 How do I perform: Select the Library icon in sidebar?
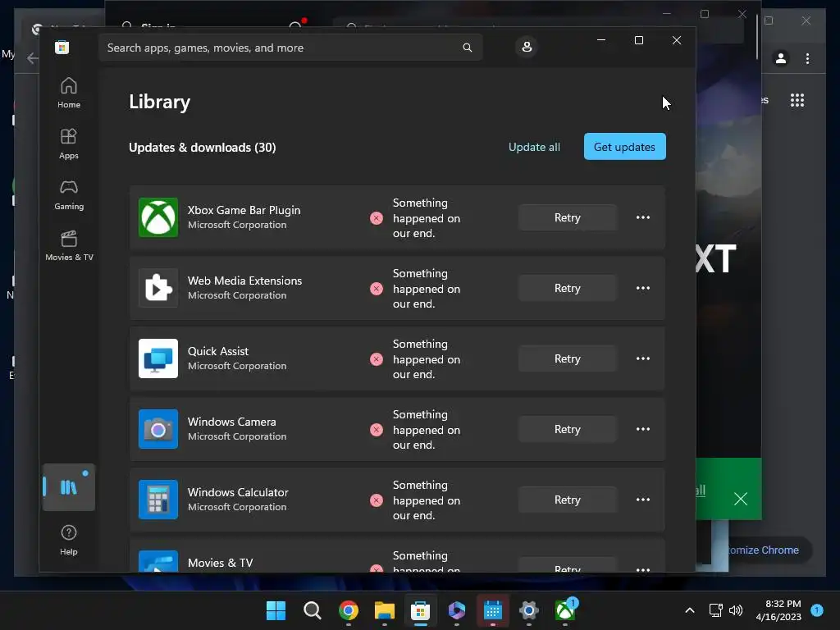click(69, 487)
